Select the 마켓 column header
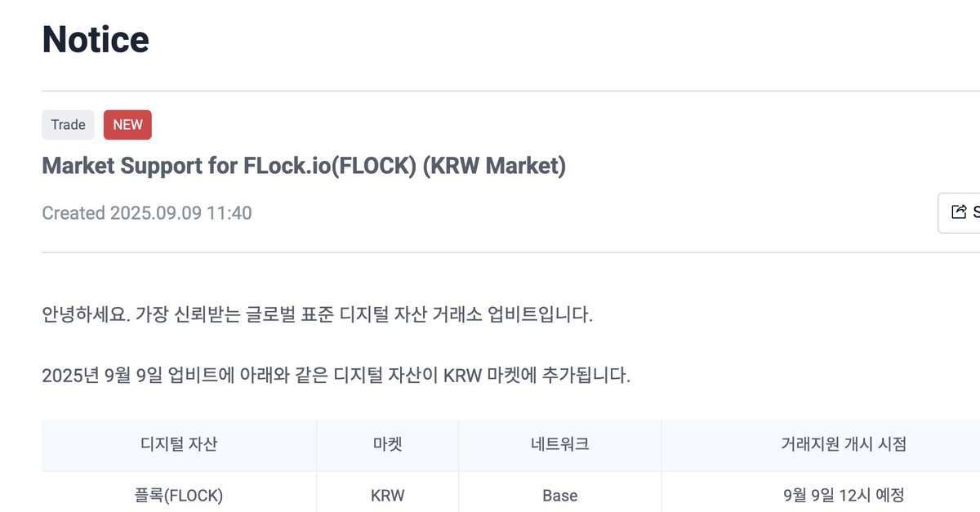The width and height of the screenshot is (980, 512). (387, 445)
